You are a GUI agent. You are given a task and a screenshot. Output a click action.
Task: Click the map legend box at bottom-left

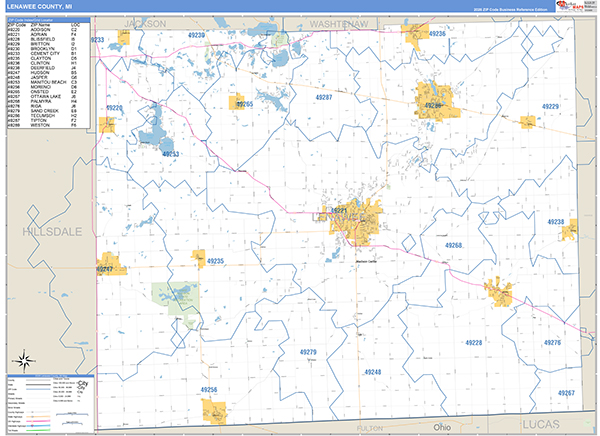point(50,401)
